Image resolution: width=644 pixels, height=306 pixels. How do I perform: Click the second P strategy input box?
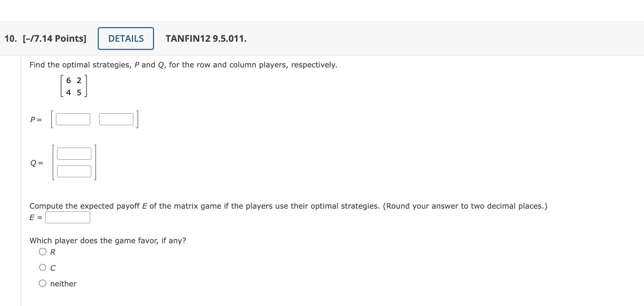click(x=116, y=119)
